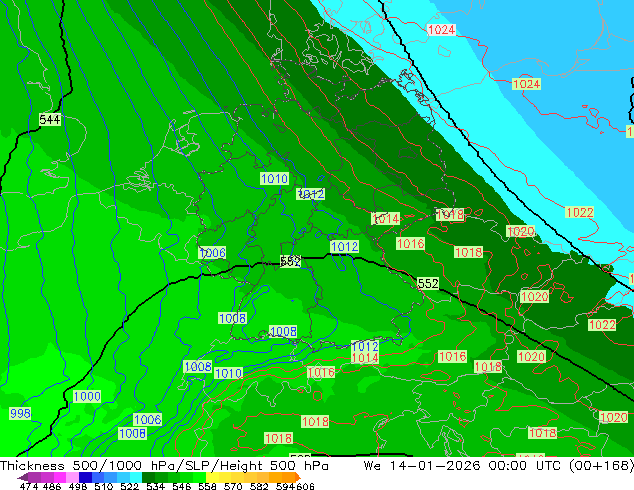
Task: Select the bright yellow legend swatch at 558
Action: [212, 477]
